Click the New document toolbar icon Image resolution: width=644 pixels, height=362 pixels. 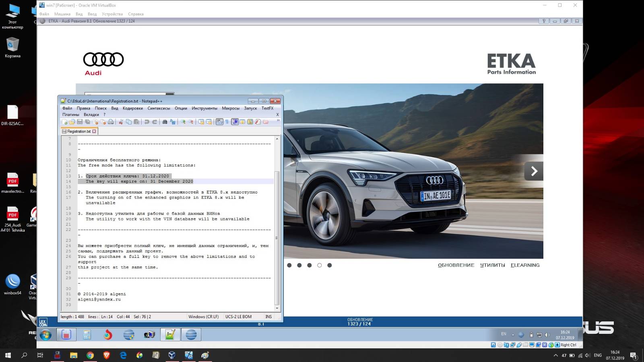pos(64,122)
